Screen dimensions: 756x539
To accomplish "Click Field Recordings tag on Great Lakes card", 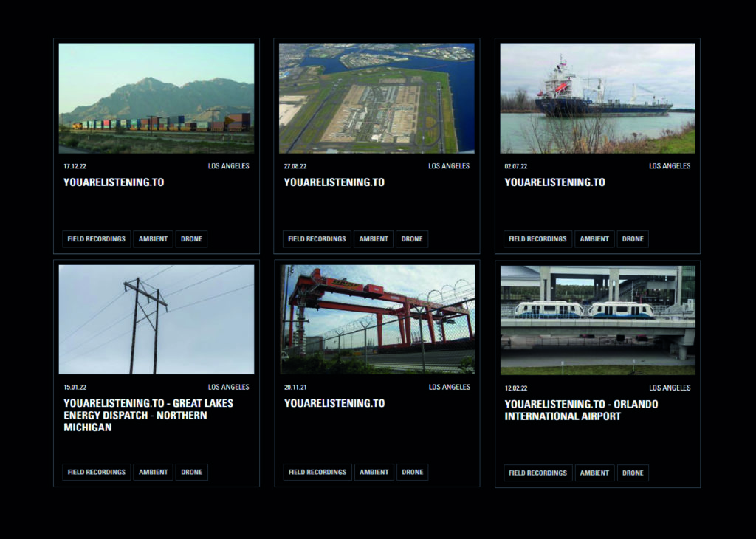I will [97, 472].
